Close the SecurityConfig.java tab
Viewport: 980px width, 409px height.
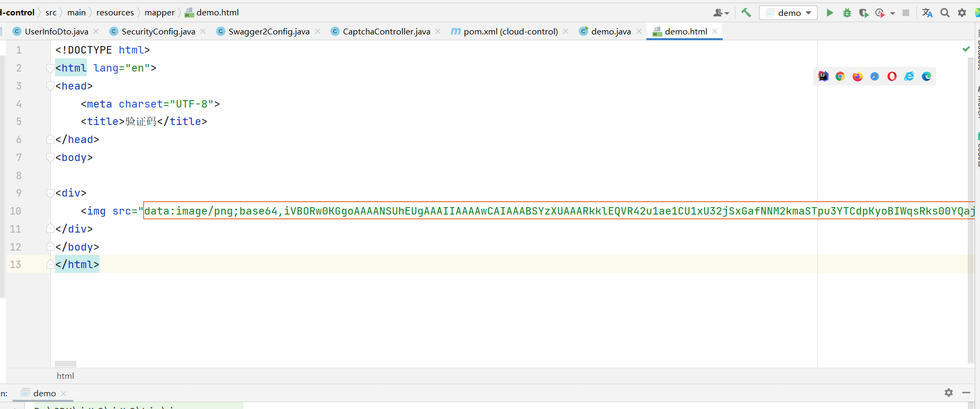203,31
